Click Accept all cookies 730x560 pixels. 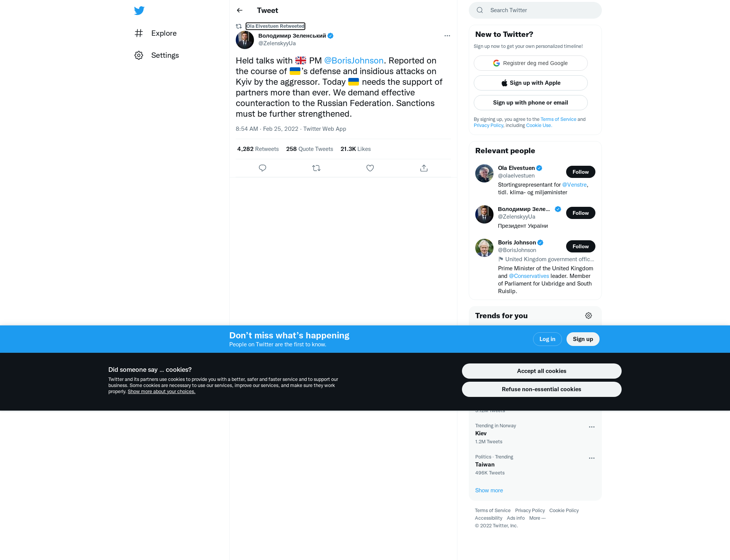click(x=541, y=371)
